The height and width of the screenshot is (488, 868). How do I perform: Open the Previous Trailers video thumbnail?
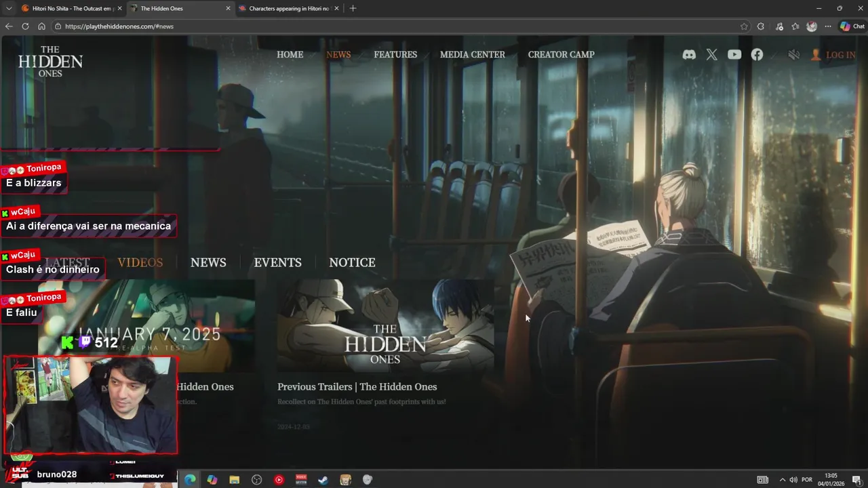point(385,326)
